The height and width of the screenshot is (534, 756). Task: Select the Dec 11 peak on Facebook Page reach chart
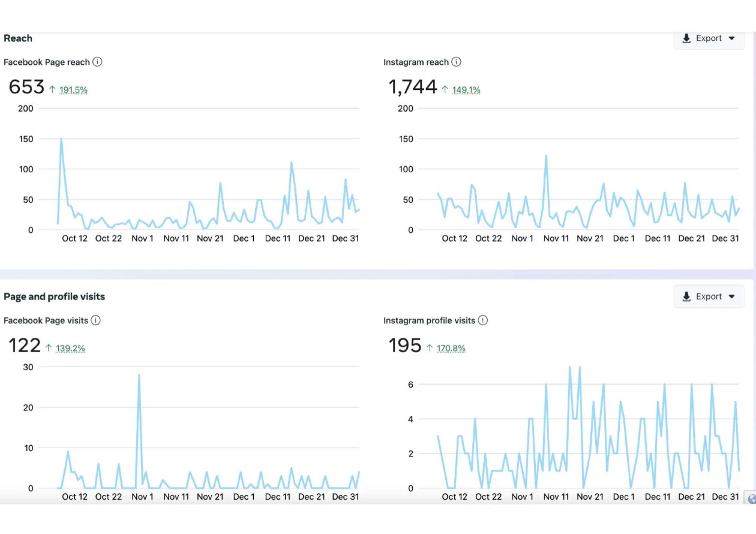292,162
